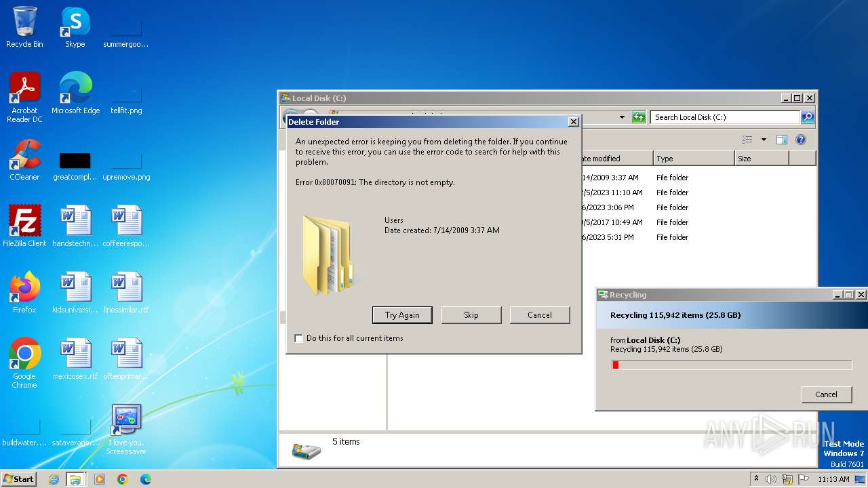Cancel the Recycling progress dialog

pyautogui.click(x=826, y=394)
